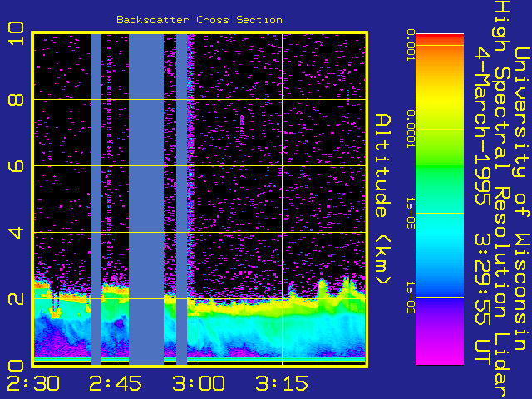The height and width of the screenshot is (399, 532).
Task: Click the 3:00 time axis label
Action: click(x=199, y=383)
